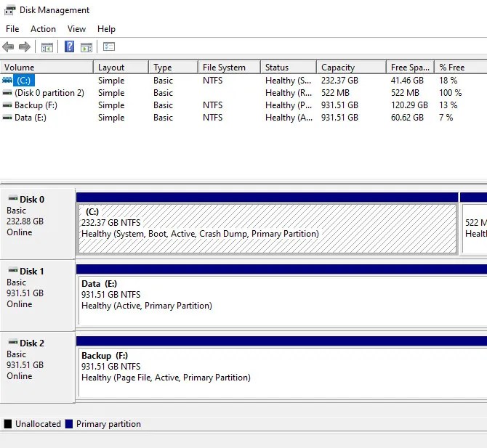
Task: Click the 522 MB capacity cell
Action: coord(335,93)
